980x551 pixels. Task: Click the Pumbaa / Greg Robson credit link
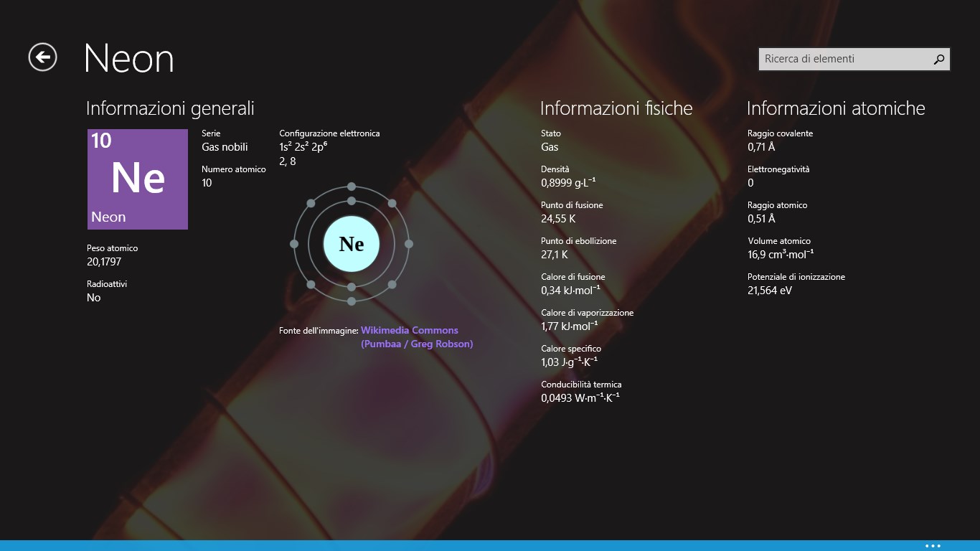(x=417, y=344)
